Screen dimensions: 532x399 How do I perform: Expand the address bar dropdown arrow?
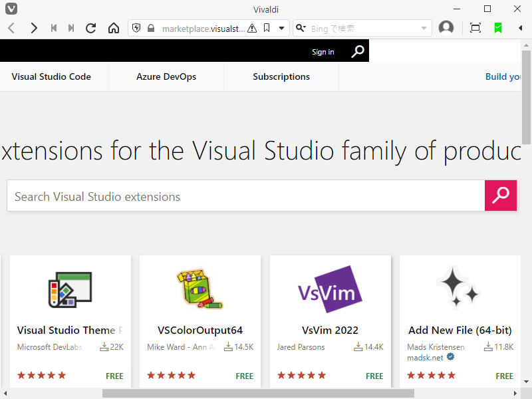click(281, 28)
